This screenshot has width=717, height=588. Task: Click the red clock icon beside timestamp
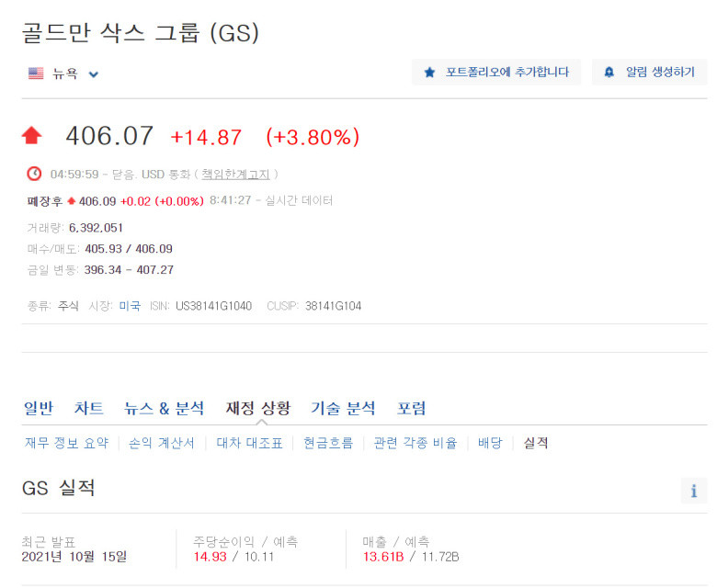pos(34,174)
